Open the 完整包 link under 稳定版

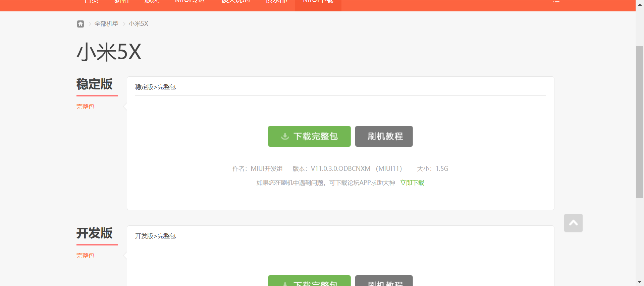85,106
